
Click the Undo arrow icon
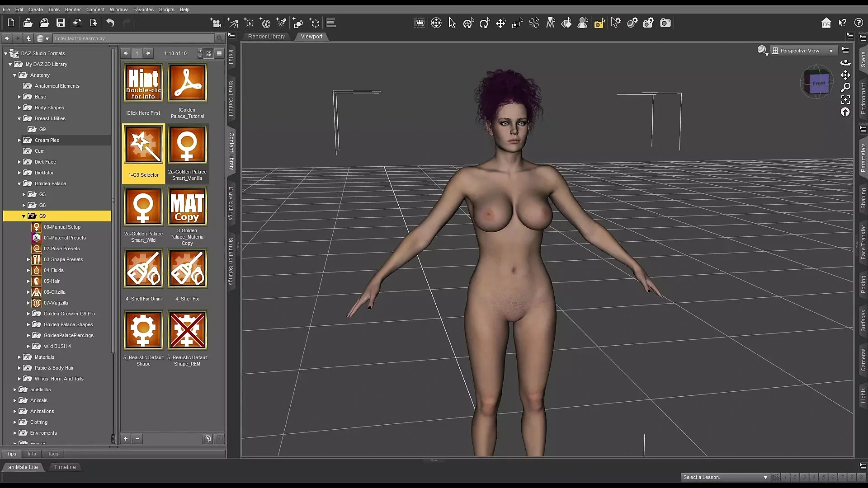tap(110, 23)
